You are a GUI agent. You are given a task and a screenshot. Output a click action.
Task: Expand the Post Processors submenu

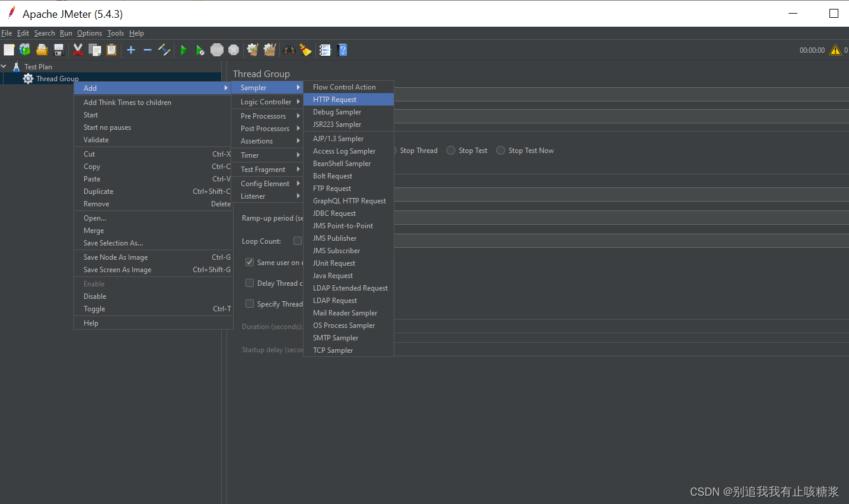pyautogui.click(x=267, y=128)
